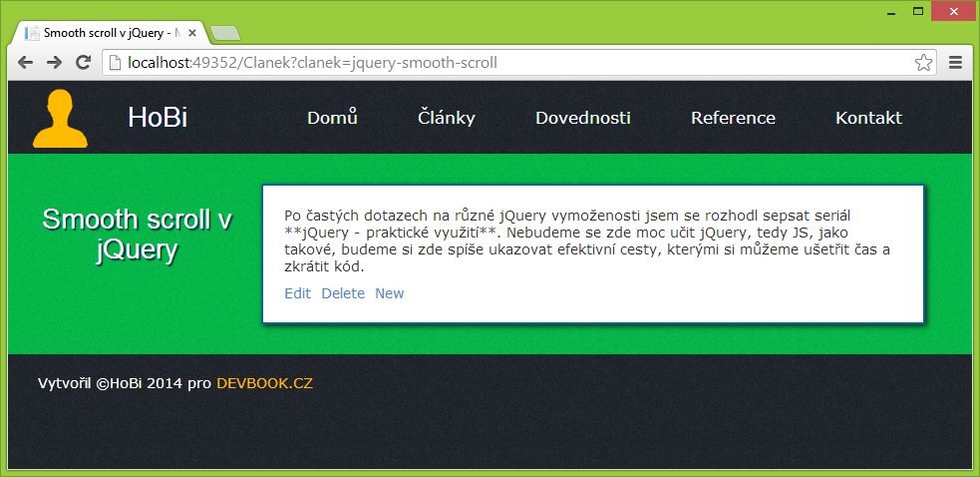Reload the page with the refresh icon
This screenshot has width=980, height=477.
point(83,62)
